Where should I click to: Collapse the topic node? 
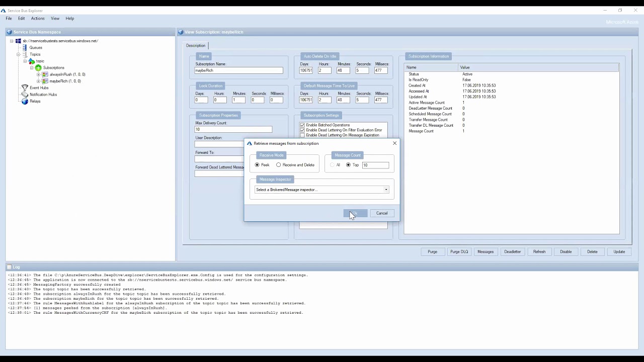click(25, 61)
